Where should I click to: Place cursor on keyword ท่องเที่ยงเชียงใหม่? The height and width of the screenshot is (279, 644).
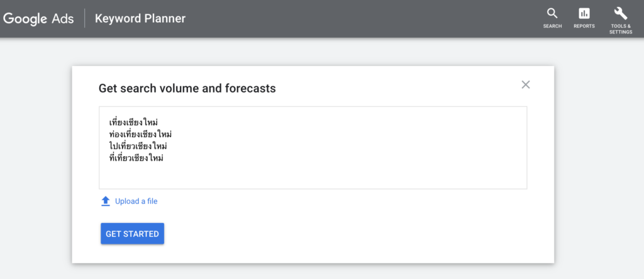[140, 134]
